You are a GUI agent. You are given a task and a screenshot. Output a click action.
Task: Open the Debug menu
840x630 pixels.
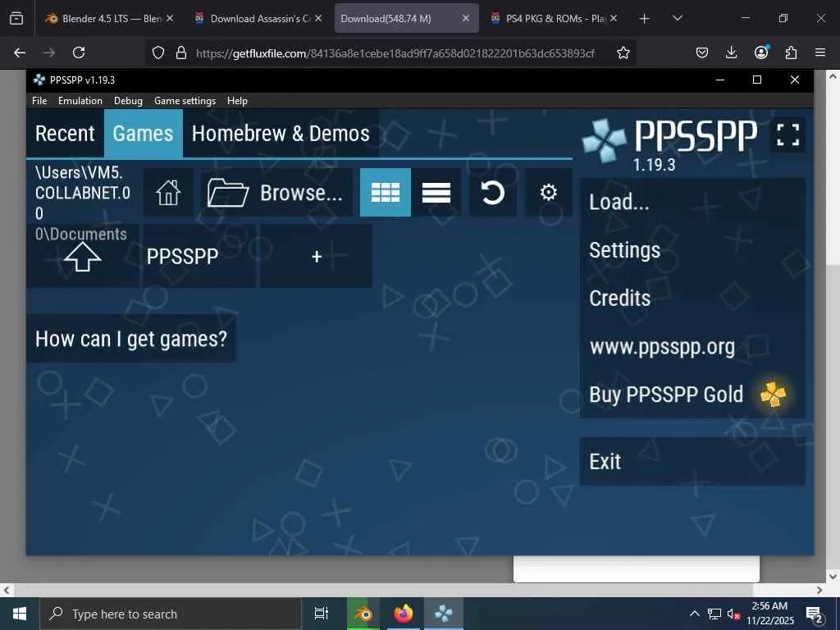click(x=128, y=101)
